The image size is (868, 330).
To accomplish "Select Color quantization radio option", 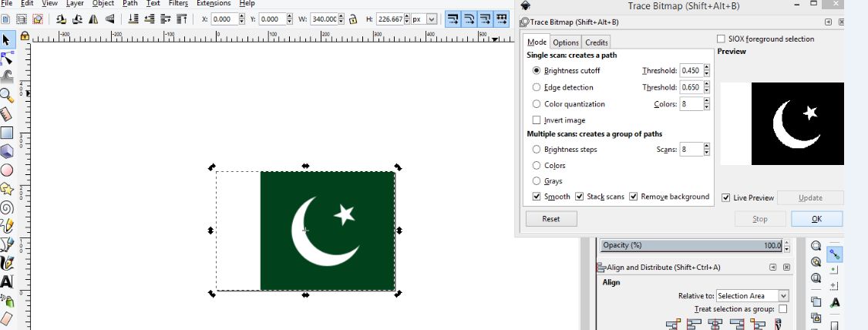I will (x=537, y=103).
